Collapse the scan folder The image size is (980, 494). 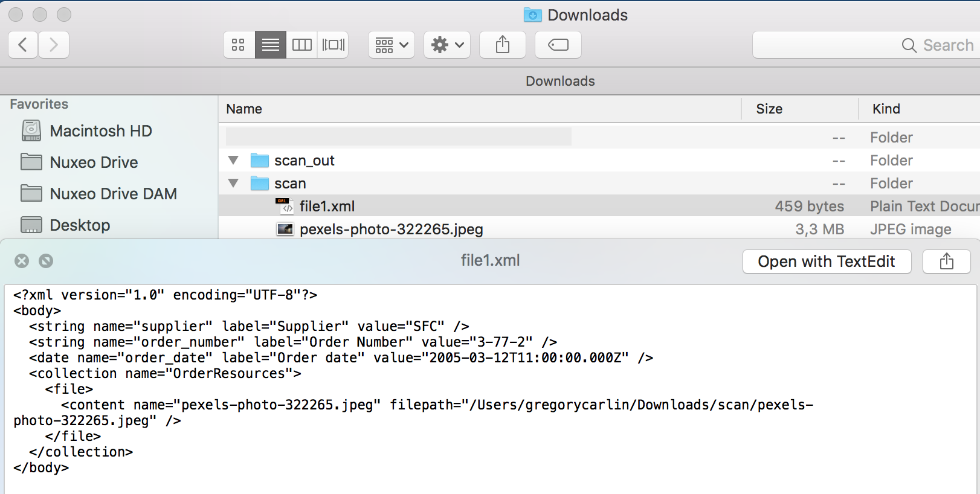(233, 183)
